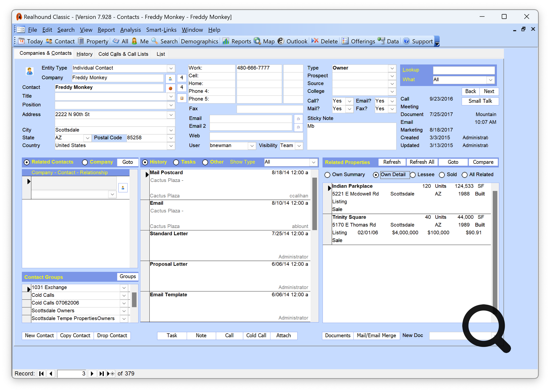Screen dimensions: 550x392
Task: Click the Search magnifier toolbar icon
Action: click(x=155, y=41)
